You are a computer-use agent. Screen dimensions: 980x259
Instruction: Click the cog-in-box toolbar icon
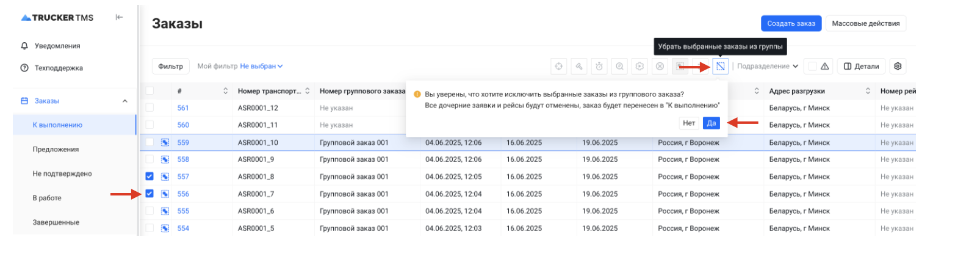click(640, 67)
